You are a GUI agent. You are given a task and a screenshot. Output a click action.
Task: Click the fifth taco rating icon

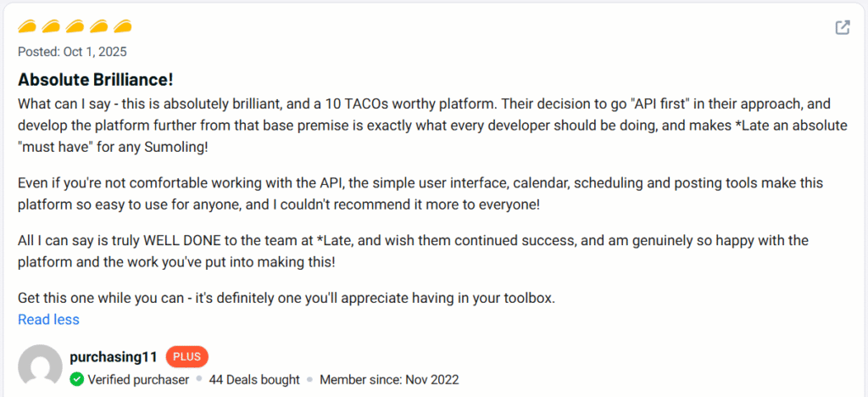click(122, 27)
